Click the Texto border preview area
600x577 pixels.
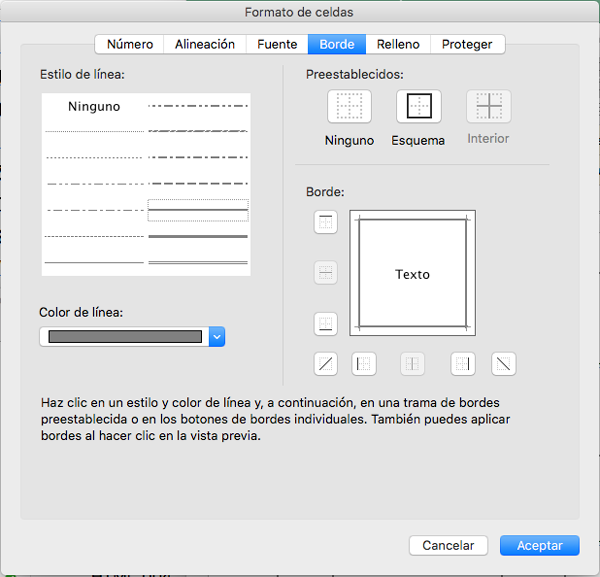pos(412,273)
